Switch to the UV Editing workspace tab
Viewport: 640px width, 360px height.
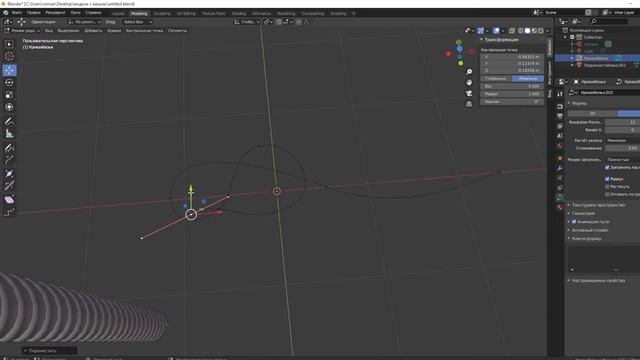tap(186, 13)
